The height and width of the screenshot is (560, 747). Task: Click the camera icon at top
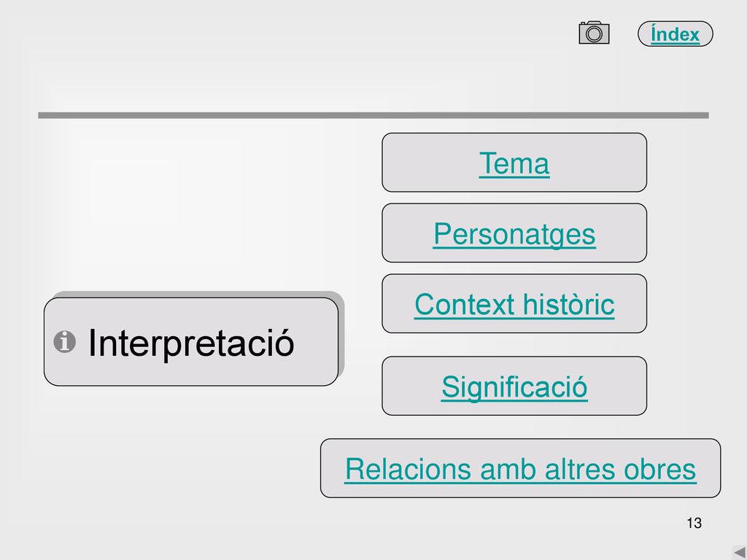(x=594, y=33)
